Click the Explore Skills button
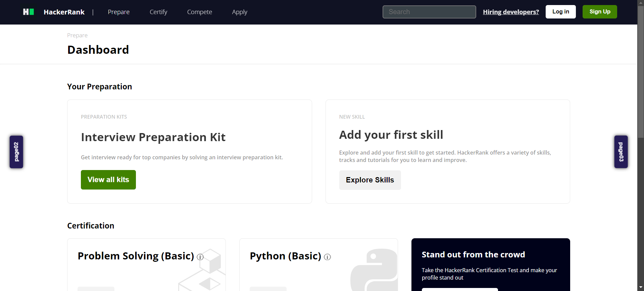The height and width of the screenshot is (291, 644). [370, 180]
